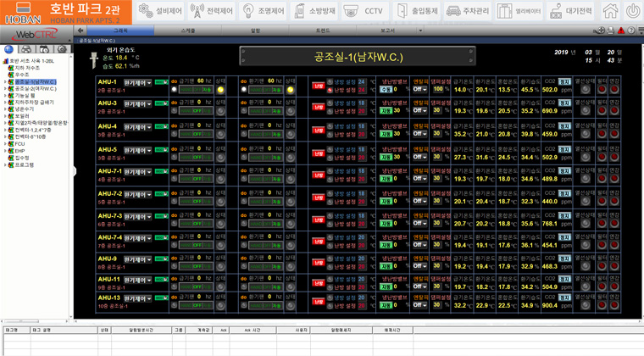Edit AHU-1 냉방 설정 value 24
The height and width of the screenshot is (356, 644).
point(362,81)
